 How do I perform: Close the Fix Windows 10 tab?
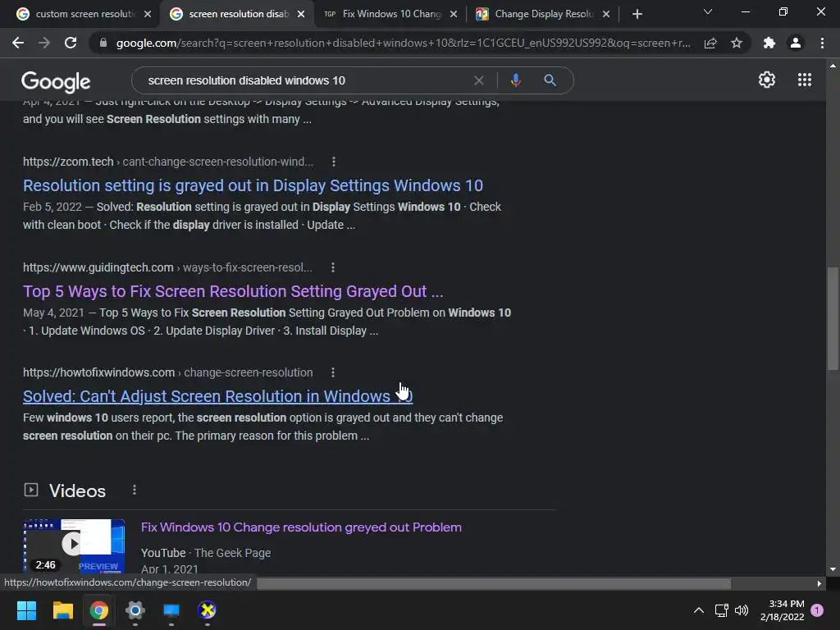tap(454, 14)
